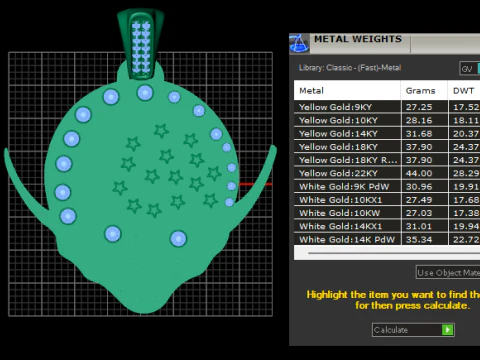Open the GV dropdown field
Viewport: 480px width, 360px height.
coord(470,69)
